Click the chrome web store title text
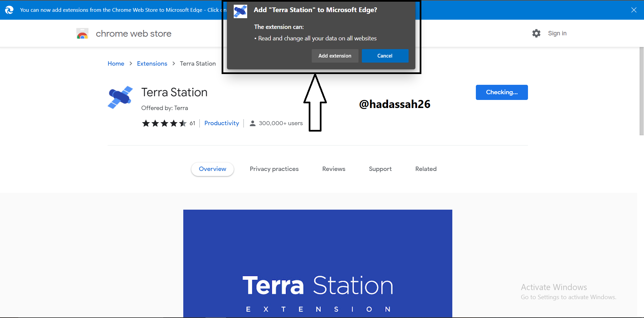The height and width of the screenshot is (318, 644). [134, 34]
